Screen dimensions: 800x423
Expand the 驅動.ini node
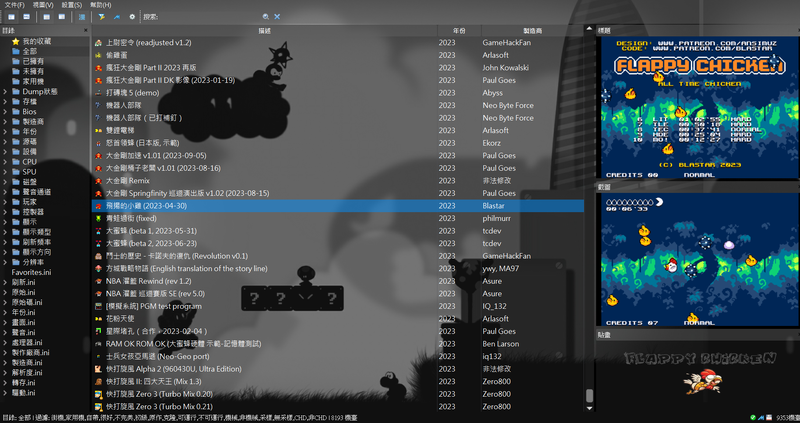click(x=5, y=393)
